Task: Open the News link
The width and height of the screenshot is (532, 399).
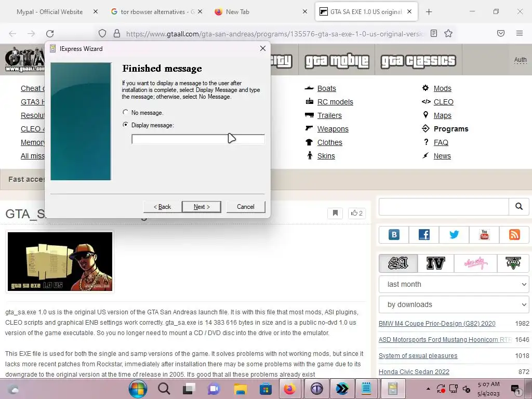Action: pos(442,156)
